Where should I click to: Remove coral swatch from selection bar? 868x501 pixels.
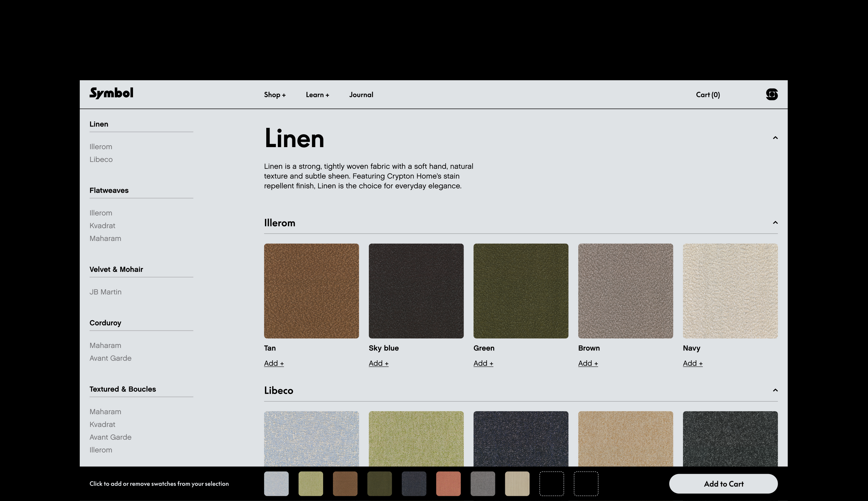point(448,484)
